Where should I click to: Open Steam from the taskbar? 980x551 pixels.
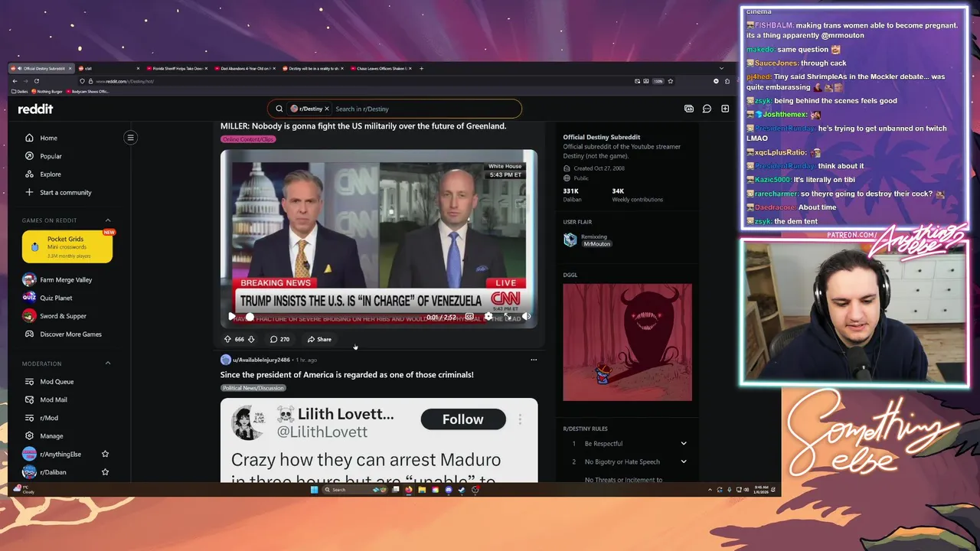pos(462,490)
